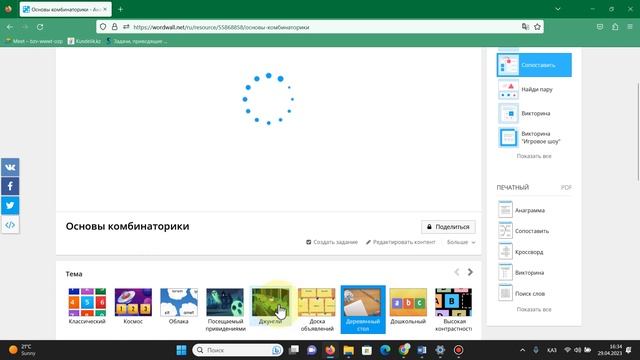This screenshot has width=640, height=360.
Task: Click the page vertical scrollbar
Action: pyautogui.click(x=638, y=131)
